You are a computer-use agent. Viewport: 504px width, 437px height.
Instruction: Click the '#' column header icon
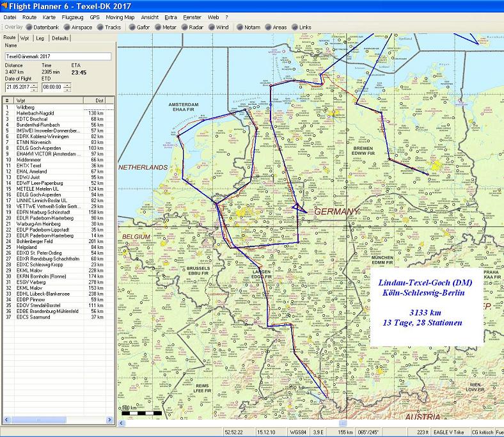(x=7, y=100)
